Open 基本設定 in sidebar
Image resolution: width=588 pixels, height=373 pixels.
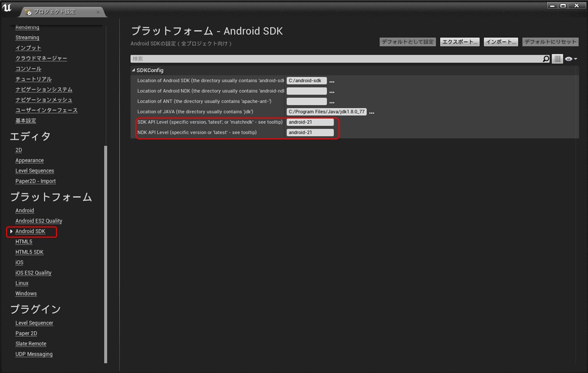click(x=25, y=121)
